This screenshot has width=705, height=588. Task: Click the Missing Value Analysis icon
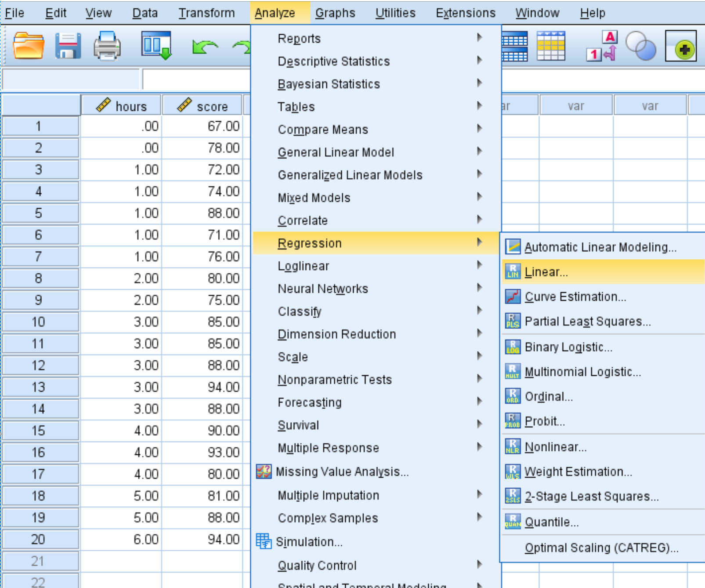point(264,472)
